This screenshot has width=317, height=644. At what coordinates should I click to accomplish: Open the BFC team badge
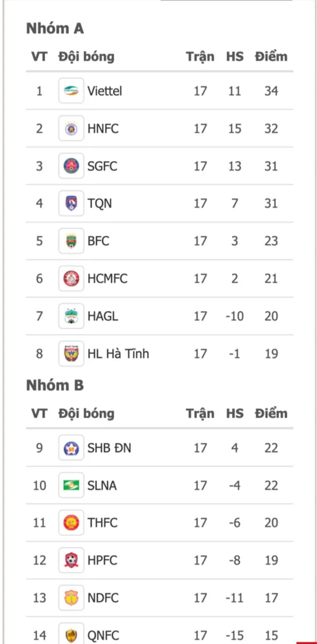pyautogui.click(x=71, y=241)
